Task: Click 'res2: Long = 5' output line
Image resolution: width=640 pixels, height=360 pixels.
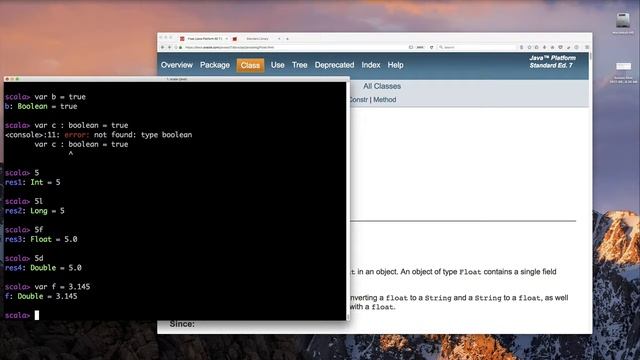Action: coord(35,211)
